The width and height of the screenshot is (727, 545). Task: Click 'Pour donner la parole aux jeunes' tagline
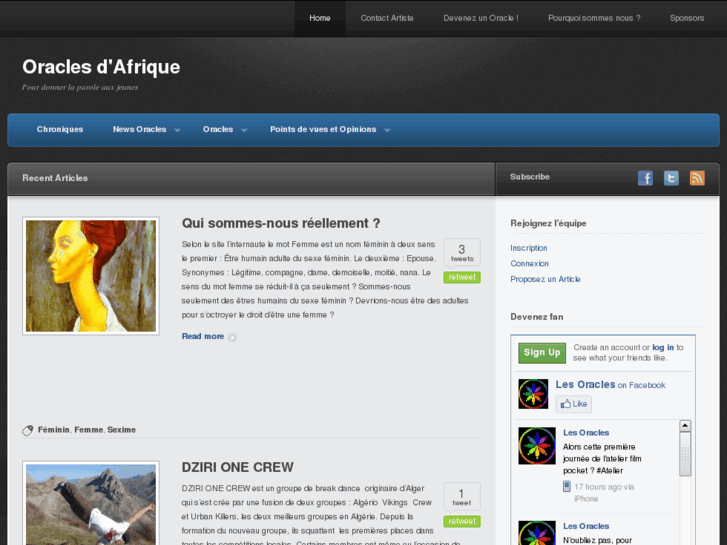coord(80,87)
